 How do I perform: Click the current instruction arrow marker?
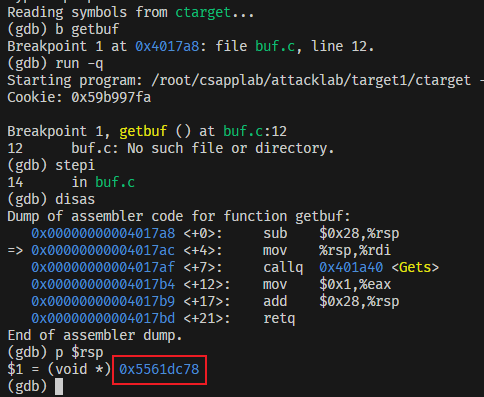coord(15,250)
